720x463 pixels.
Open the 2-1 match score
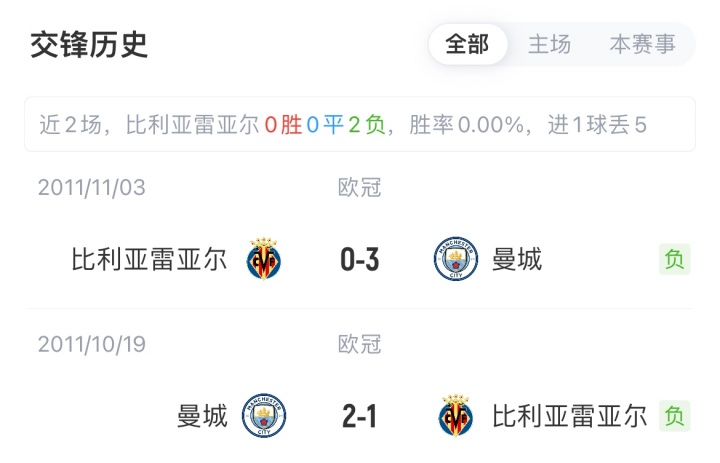coord(359,415)
